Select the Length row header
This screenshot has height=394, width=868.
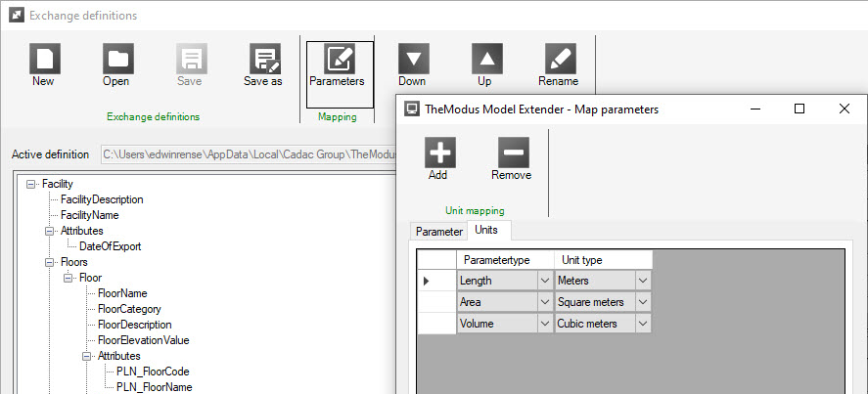(436, 281)
